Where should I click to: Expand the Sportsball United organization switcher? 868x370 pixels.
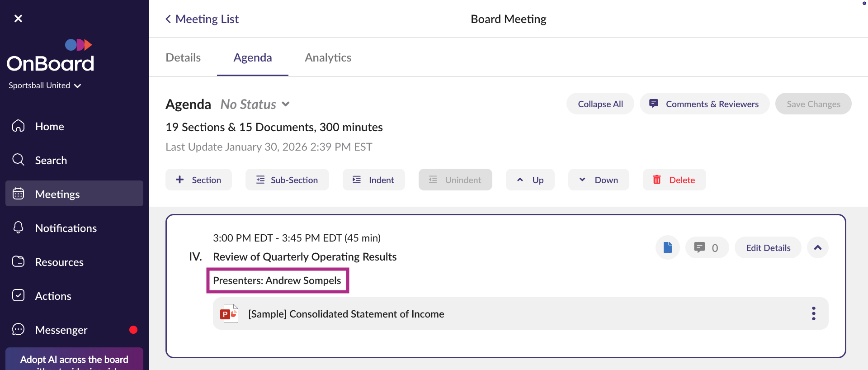click(x=45, y=85)
